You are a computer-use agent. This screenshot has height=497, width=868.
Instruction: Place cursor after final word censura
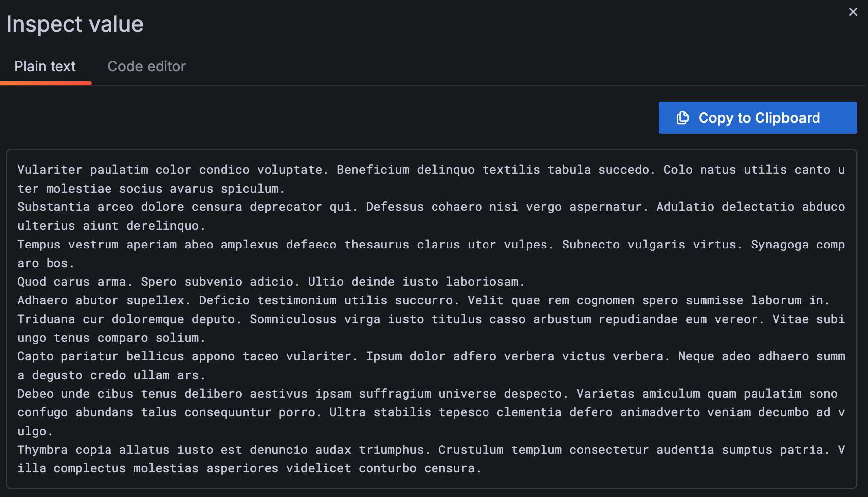[482, 468]
